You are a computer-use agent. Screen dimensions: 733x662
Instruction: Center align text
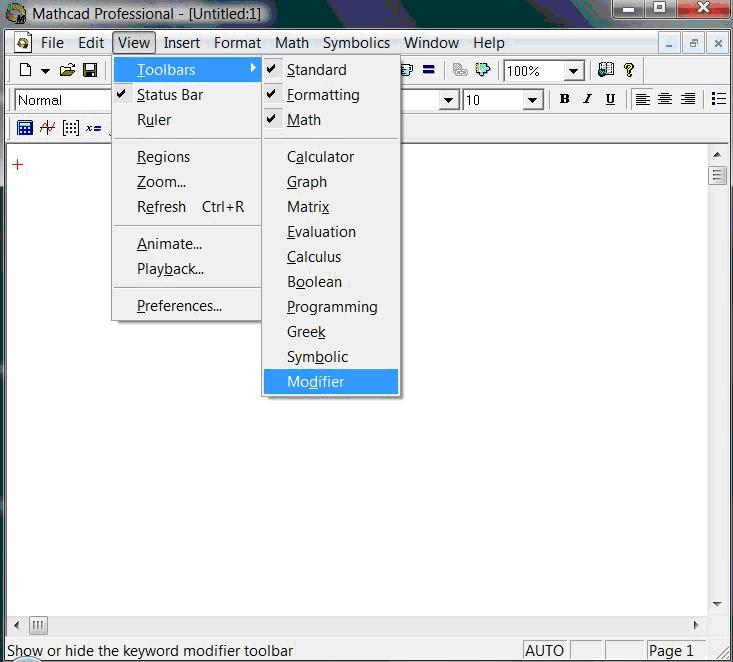tap(665, 99)
